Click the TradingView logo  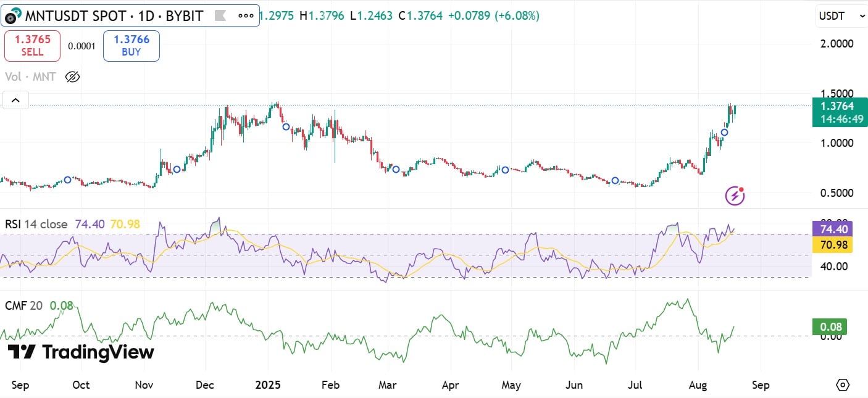pos(81,352)
